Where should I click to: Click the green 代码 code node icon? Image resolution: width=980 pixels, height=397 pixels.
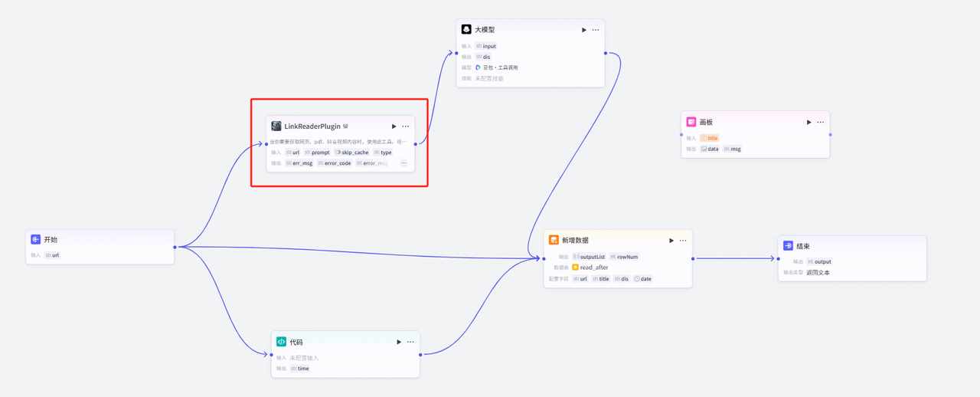(x=281, y=342)
